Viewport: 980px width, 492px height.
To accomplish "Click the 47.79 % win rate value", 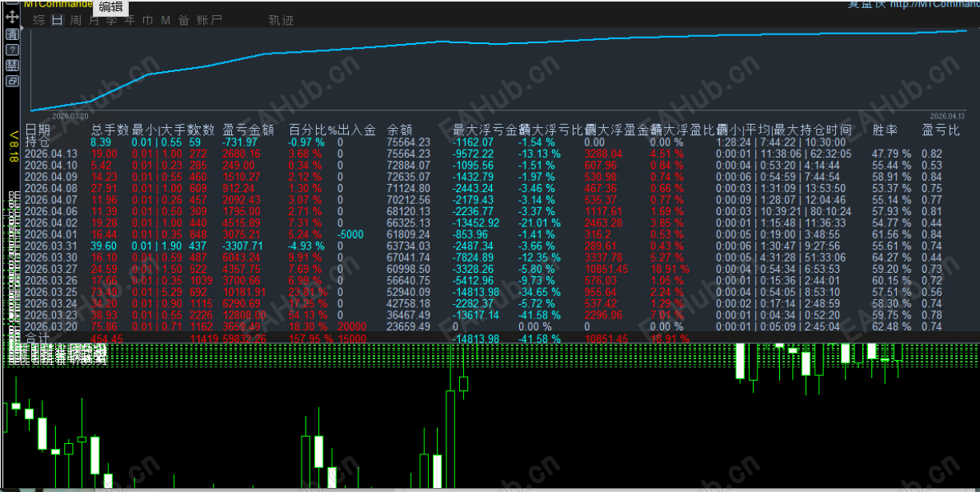I will [x=892, y=154].
